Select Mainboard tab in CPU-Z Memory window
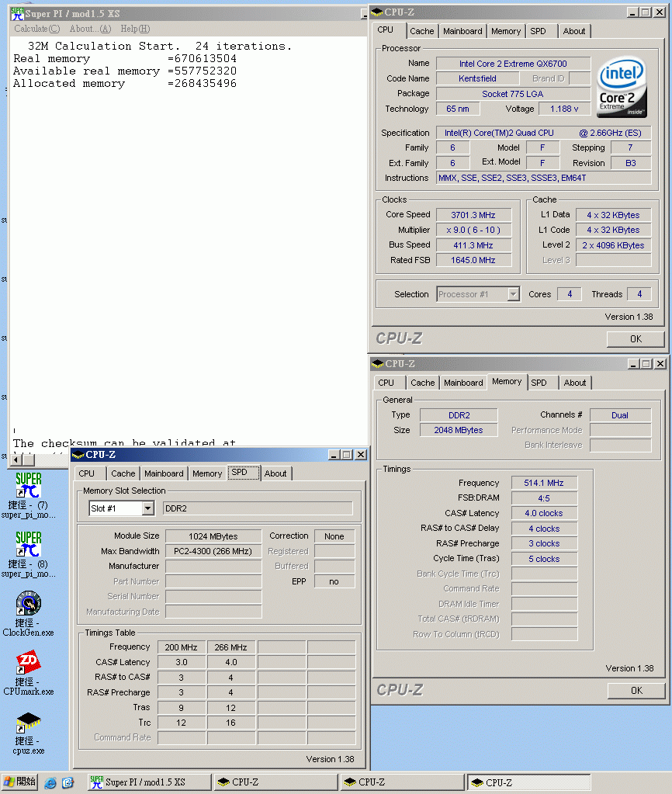The image size is (672, 794). pyautogui.click(x=463, y=383)
